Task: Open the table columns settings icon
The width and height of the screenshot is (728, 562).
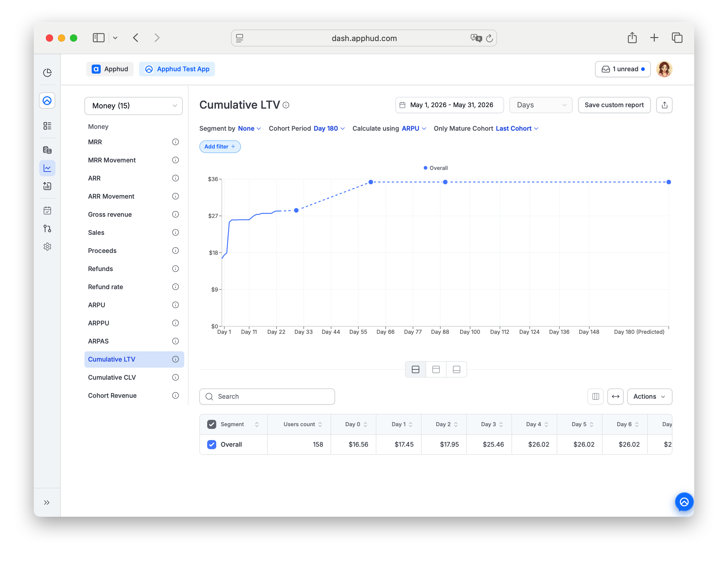Action: (x=595, y=396)
